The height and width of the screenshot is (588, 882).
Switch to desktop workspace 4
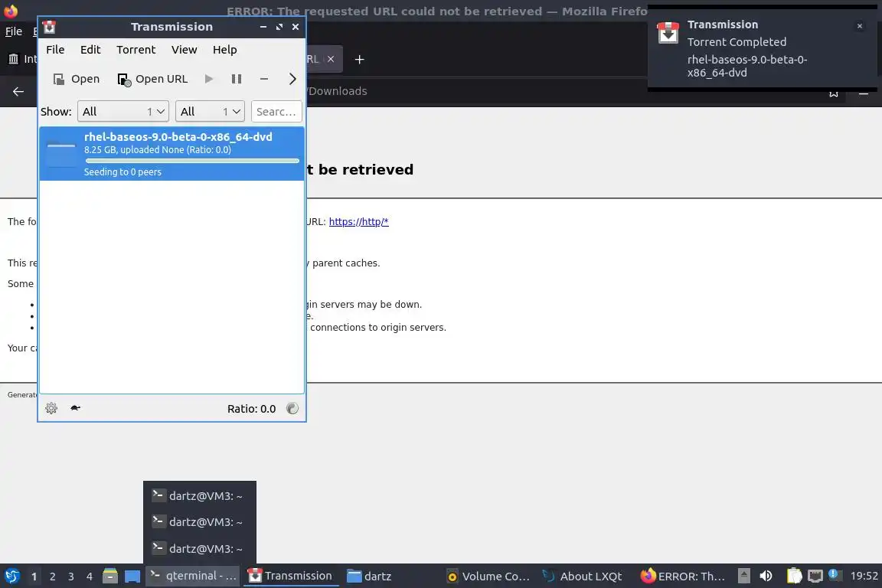[89, 577]
